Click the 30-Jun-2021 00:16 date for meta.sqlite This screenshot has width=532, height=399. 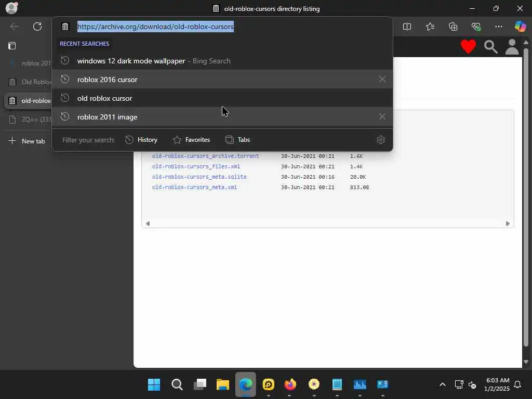(308, 177)
